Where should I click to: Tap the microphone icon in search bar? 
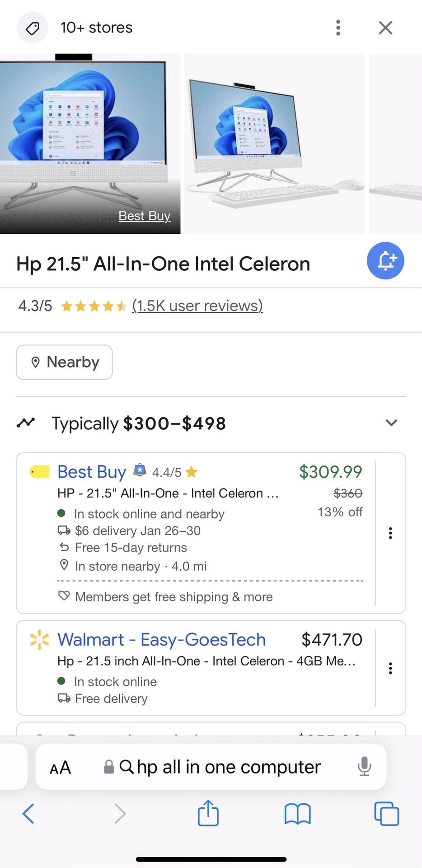pyautogui.click(x=364, y=766)
